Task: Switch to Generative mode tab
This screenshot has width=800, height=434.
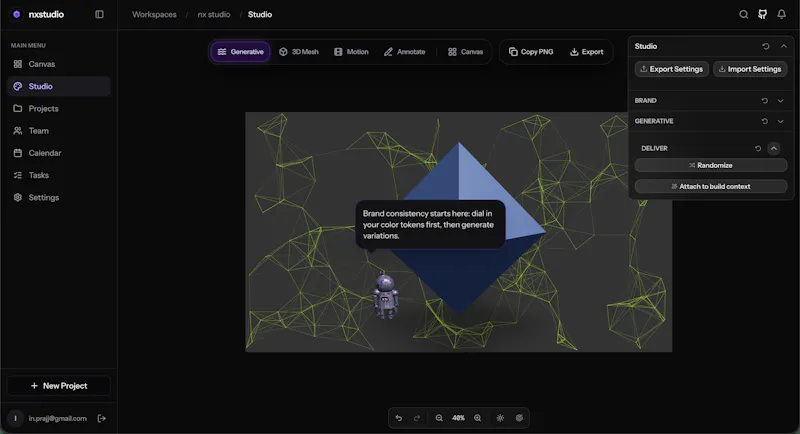Action: point(240,52)
